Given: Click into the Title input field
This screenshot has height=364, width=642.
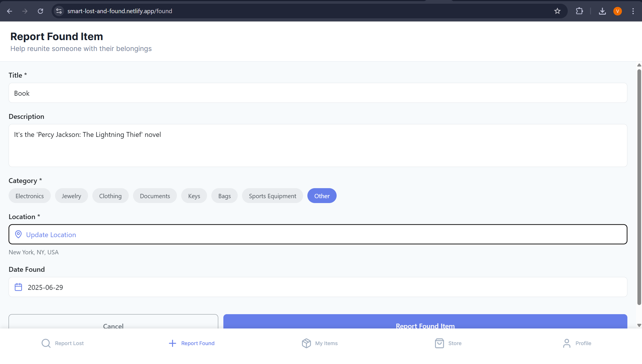Looking at the screenshot, I should tap(318, 93).
